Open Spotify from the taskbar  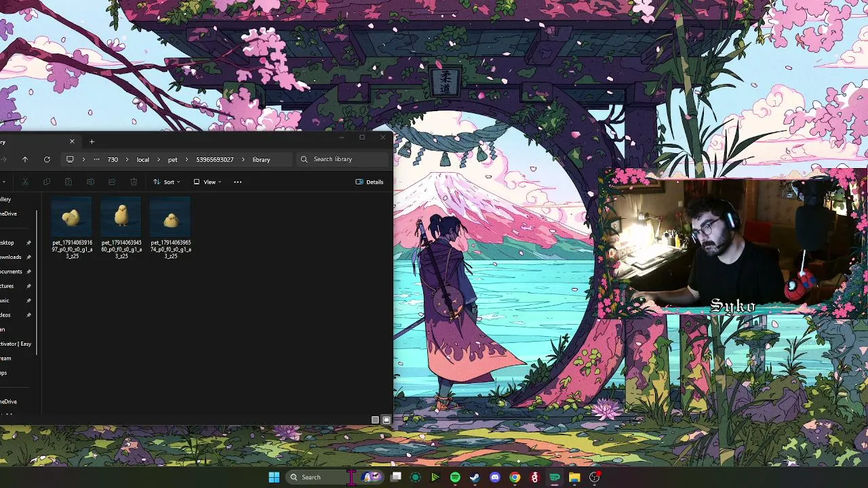(455, 477)
